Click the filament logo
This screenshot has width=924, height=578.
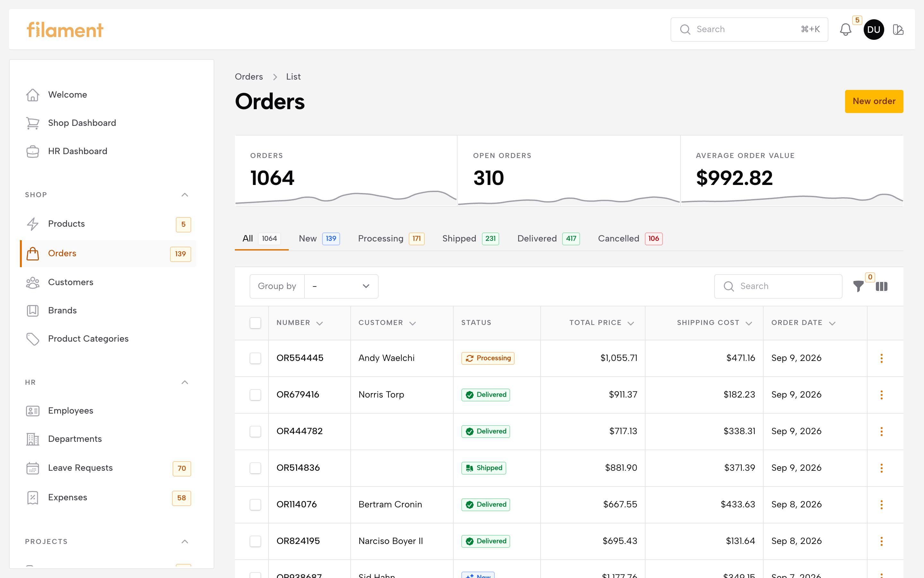coord(65,30)
